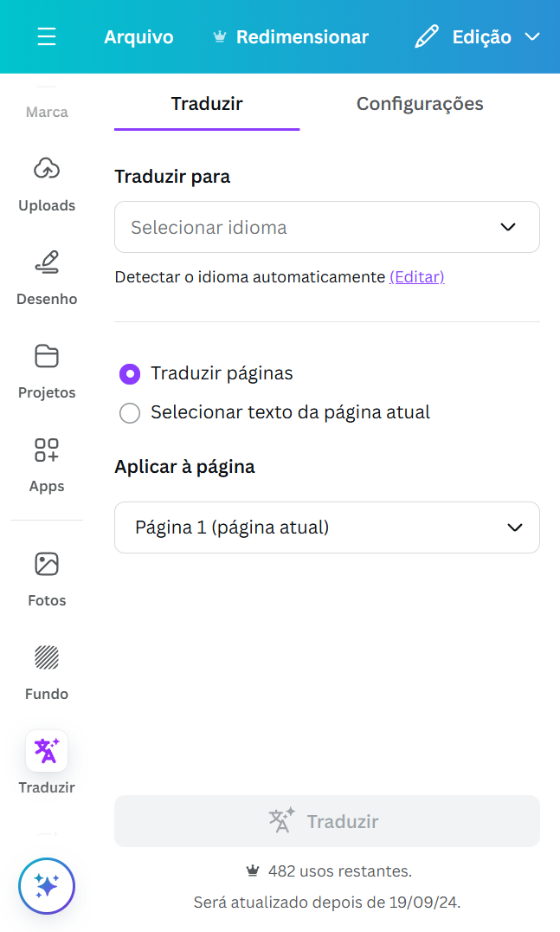
Task: Choose Selecionar texto da página atual
Action: pyautogui.click(x=130, y=413)
